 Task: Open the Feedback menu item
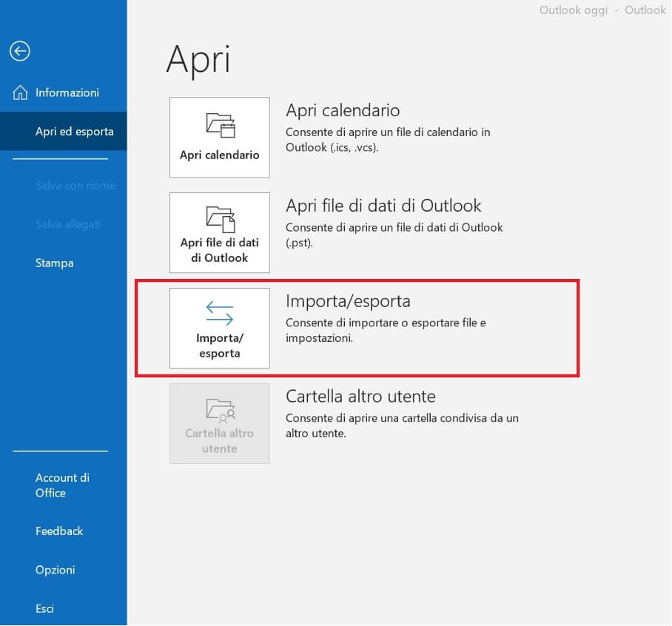[x=59, y=531]
